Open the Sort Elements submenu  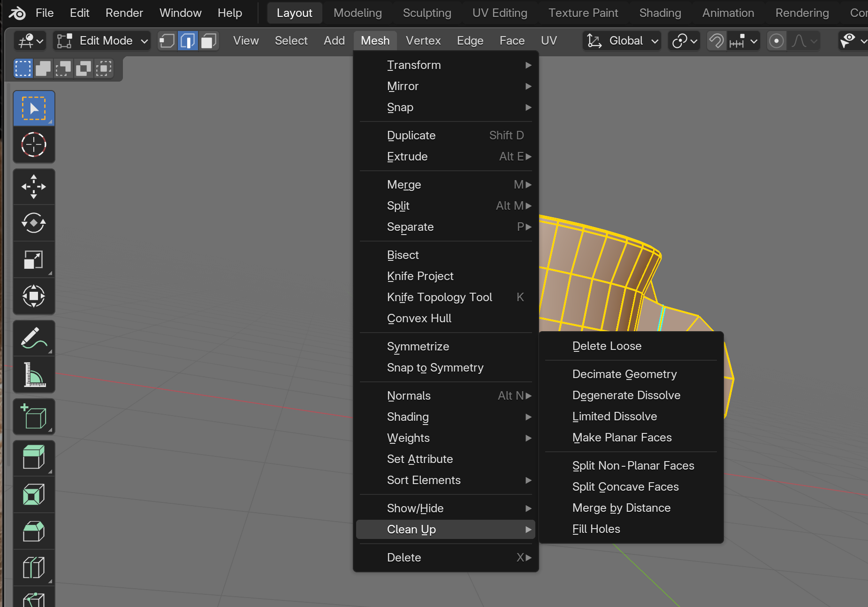point(446,480)
